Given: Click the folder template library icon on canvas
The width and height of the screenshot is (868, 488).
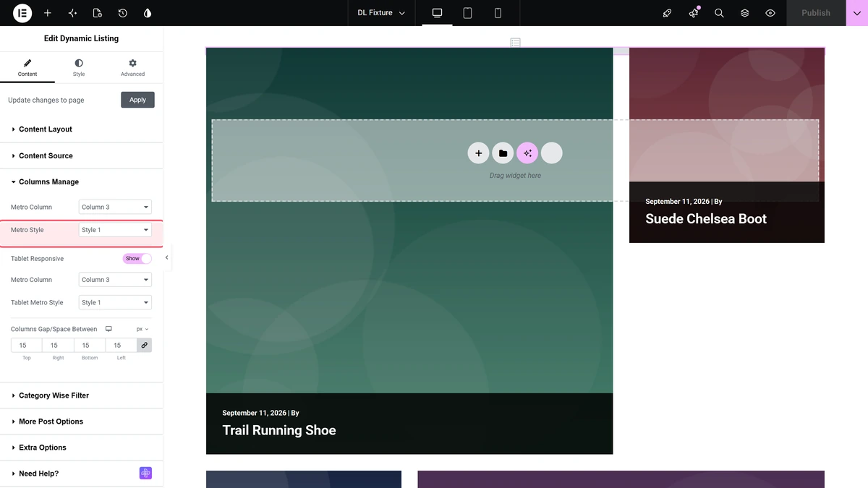Looking at the screenshot, I should 503,153.
